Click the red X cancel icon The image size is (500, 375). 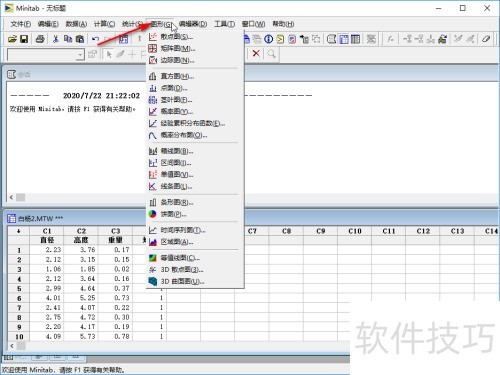(x=256, y=53)
